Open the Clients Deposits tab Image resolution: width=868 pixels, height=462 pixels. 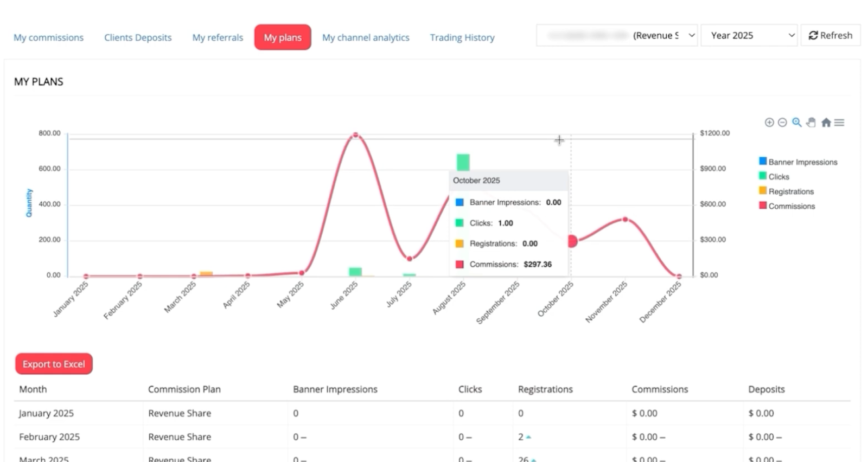click(138, 37)
